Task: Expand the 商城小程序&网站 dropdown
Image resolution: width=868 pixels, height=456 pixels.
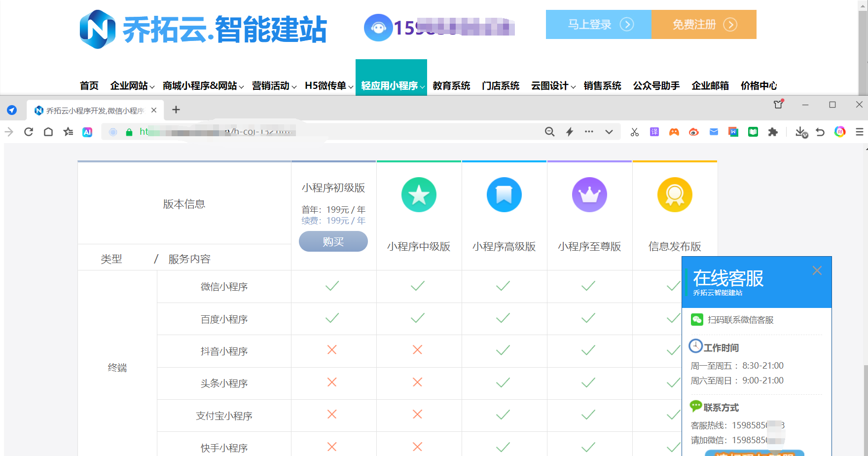Action: 203,86
